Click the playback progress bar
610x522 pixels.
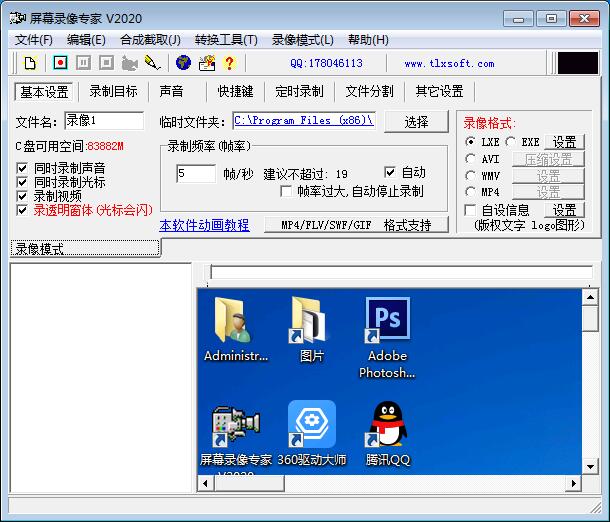pyautogui.click(x=401, y=272)
